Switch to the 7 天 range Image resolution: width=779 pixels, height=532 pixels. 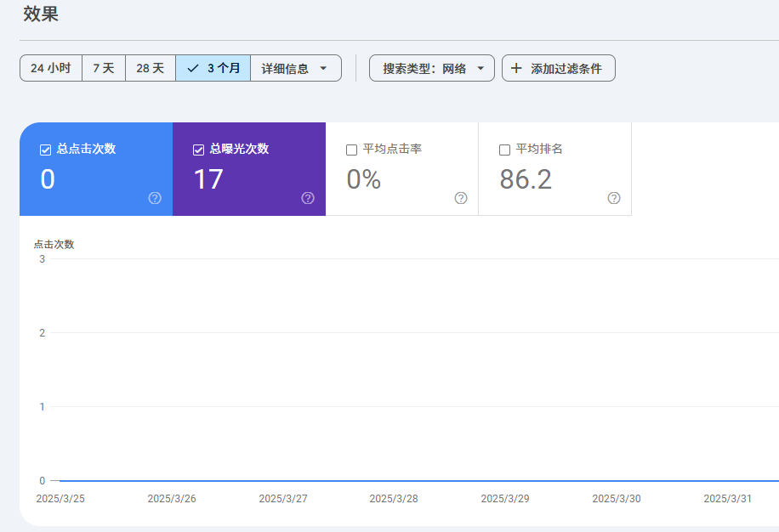104,68
